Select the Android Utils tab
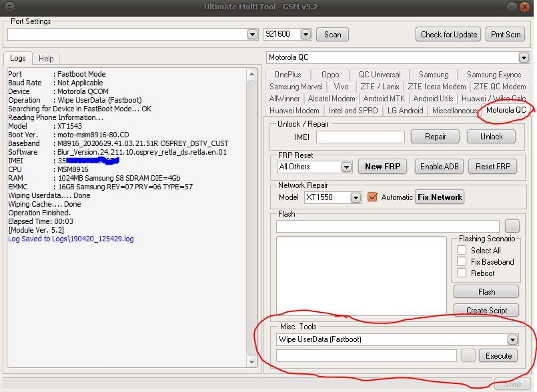The image size is (537, 392). click(x=433, y=99)
